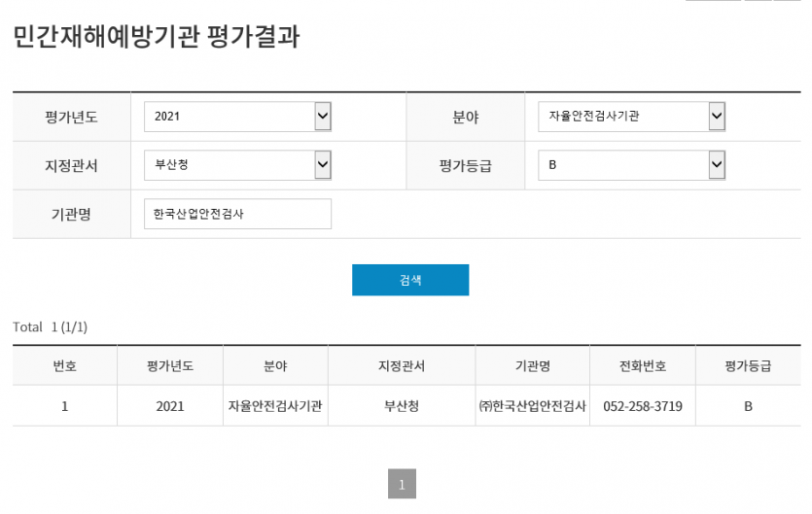Click the 전화번호 column header
The height and width of the screenshot is (514, 812).
click(643, 366)
